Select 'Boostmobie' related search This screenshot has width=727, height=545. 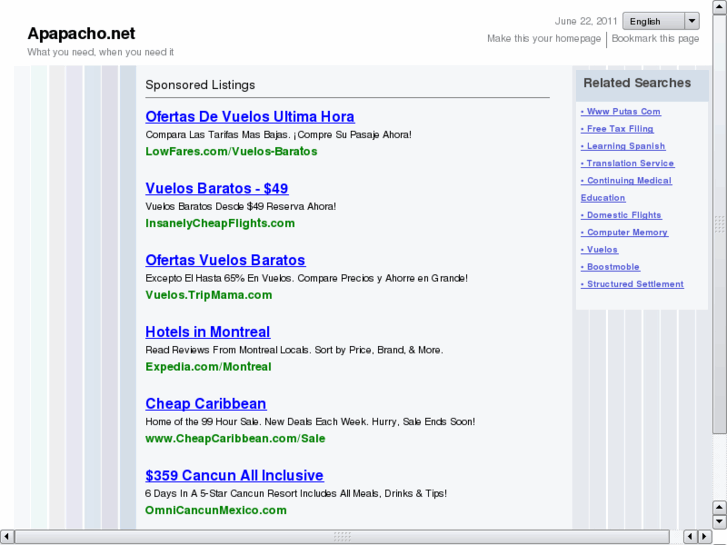610,267
